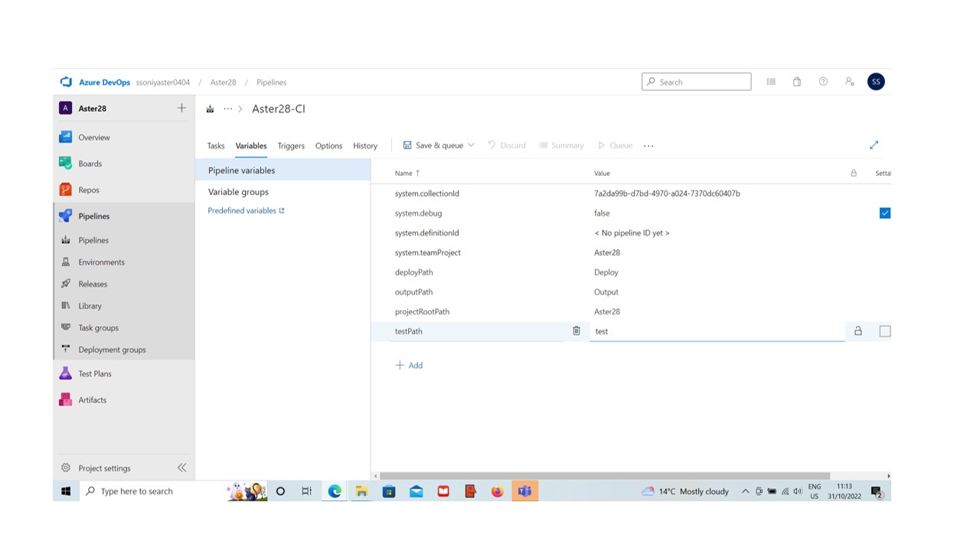This screenshot has height=551, width=980.
Task: Sort variables by Name column header
Action: coord(407,173)
